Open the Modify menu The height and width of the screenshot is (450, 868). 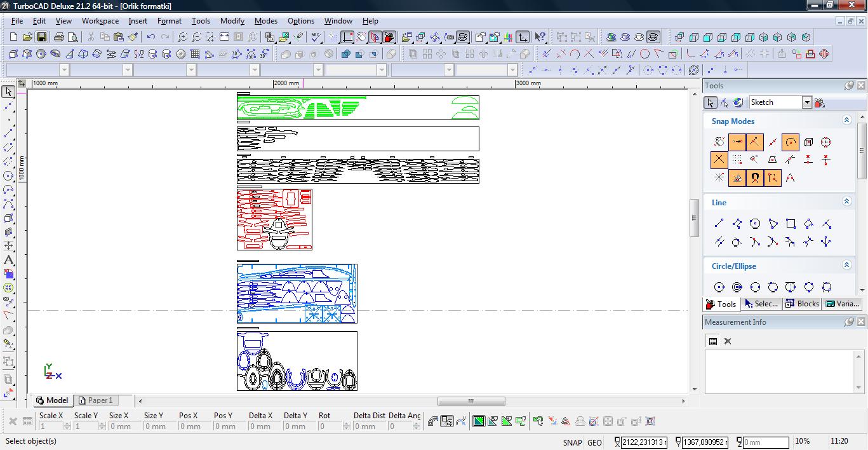tap(232, 21)
